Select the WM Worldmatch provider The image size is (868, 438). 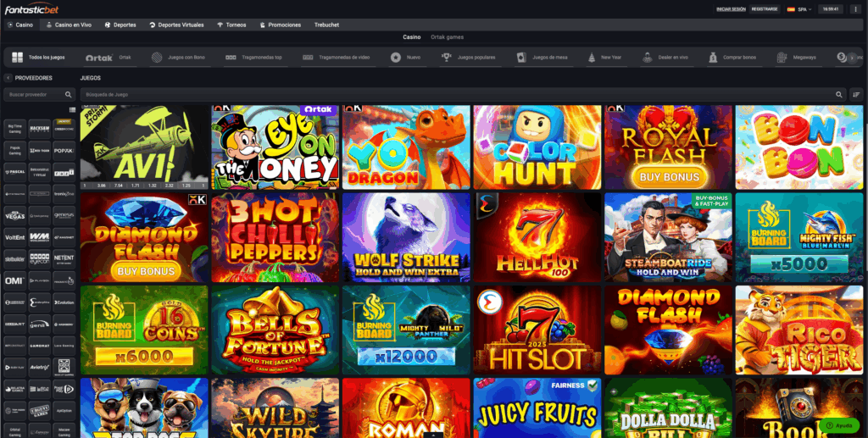(39, 237)
